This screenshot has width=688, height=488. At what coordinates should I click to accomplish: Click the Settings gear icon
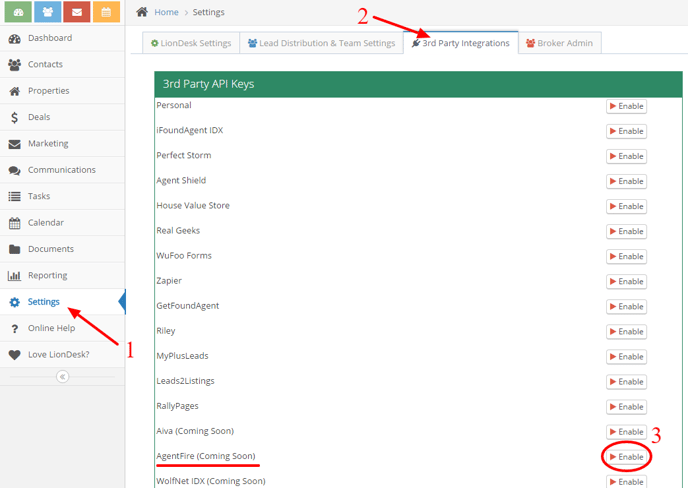(14, 302)
